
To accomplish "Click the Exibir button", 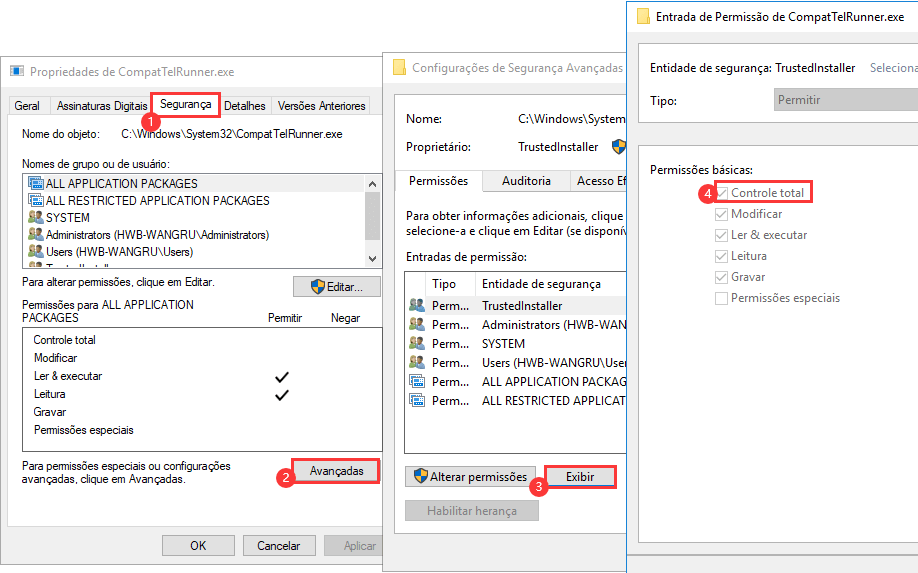I will coord(580,477).
